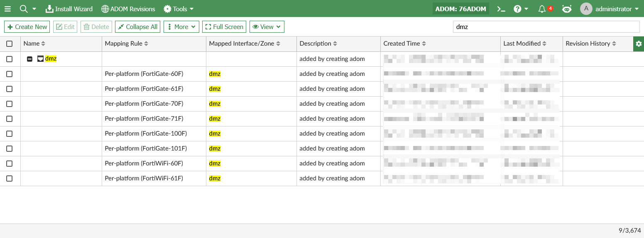Image resolution: width=644 pixels, height=238 pixels.
Task: Check the FortiGate-61F row checkbox
Action: (10, 89)
